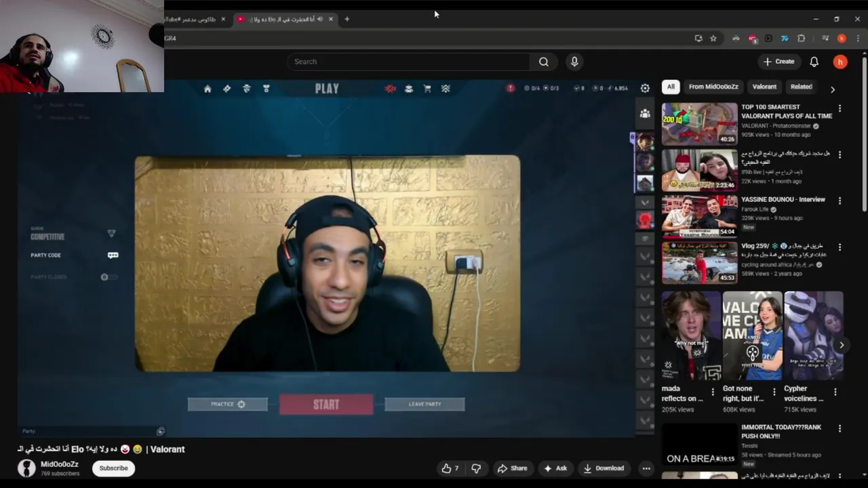Viewport: 868px width, 488px height.
Task: Dislike the video with thumbs-down
Action: [x=476, y=468]
